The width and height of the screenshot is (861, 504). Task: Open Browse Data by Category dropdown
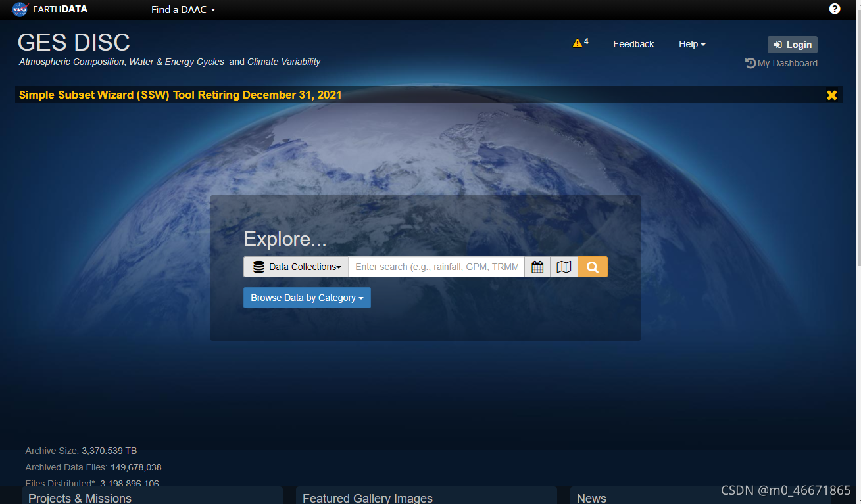click(307, 298)
